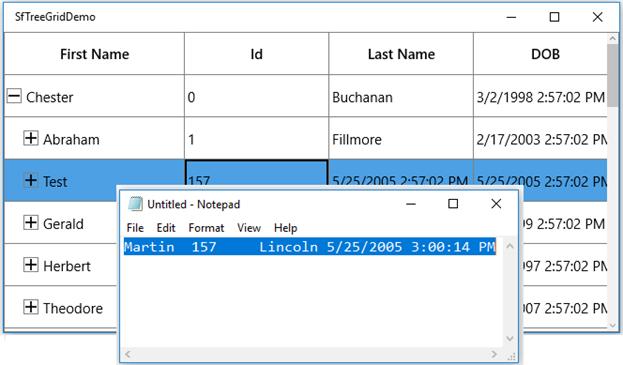Select the Id cell containing 1
Viewport: 623px width, 365px height.
(257, 139)
